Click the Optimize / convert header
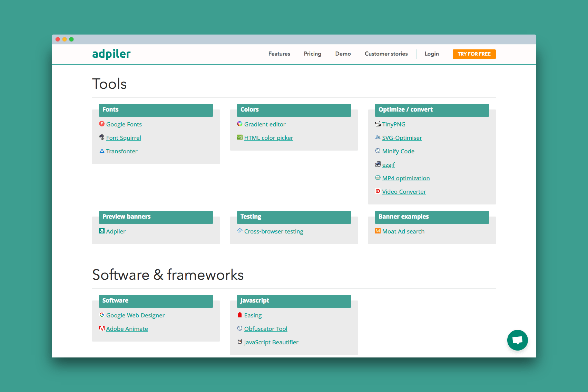The width and height of the screenshot is (588, 392). coord(432,110)
